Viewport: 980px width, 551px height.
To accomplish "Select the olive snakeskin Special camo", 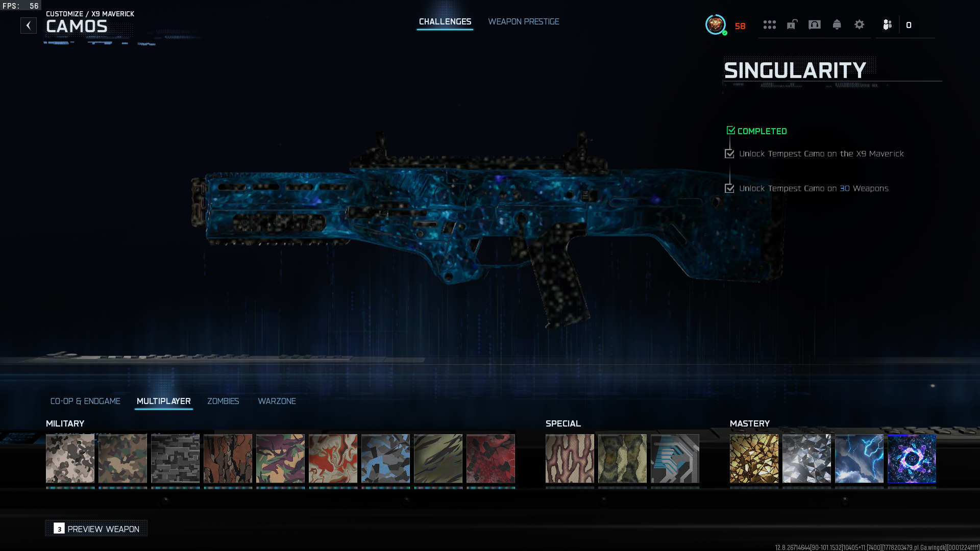I will pos(623,459).
